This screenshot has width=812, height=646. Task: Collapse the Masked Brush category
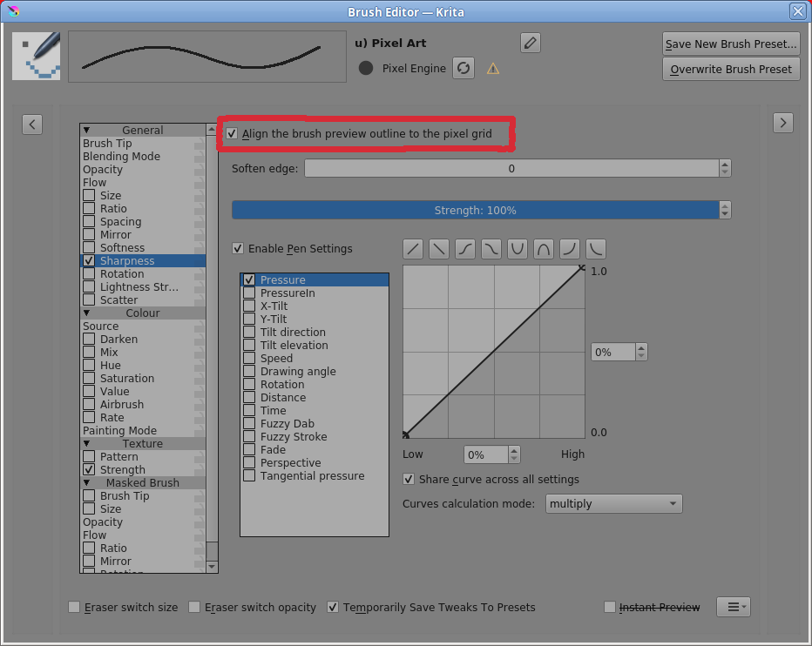[86, 482]
